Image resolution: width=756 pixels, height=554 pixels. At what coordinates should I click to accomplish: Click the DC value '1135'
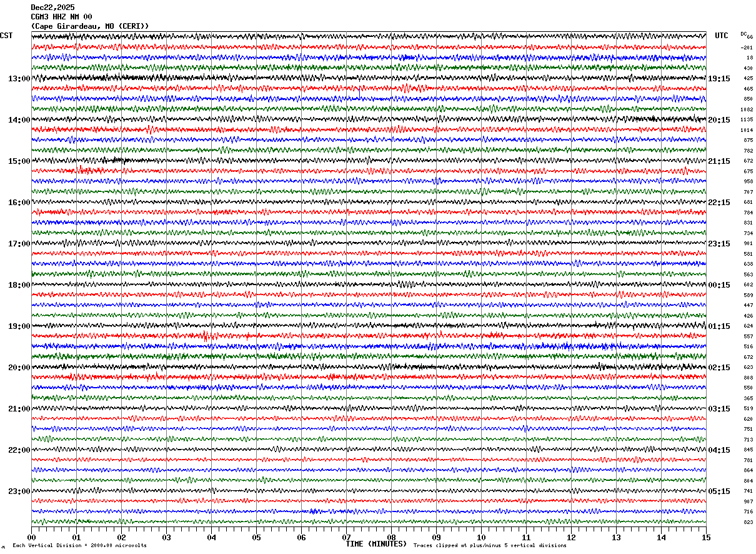coord(747,119)
